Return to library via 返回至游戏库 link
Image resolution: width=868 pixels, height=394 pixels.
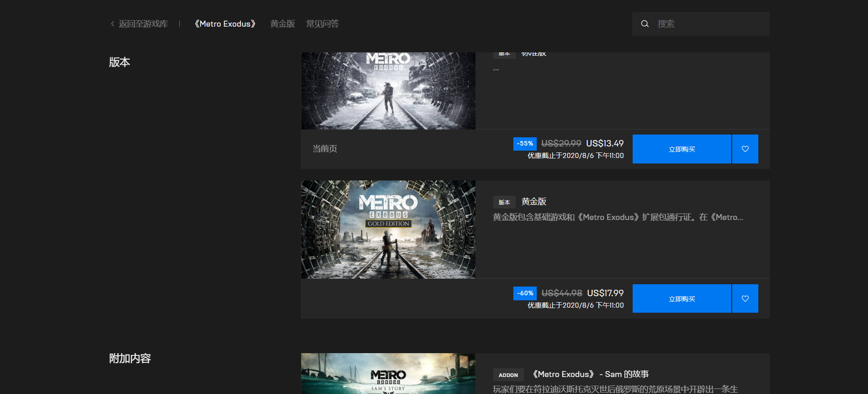tap(143, 24)
